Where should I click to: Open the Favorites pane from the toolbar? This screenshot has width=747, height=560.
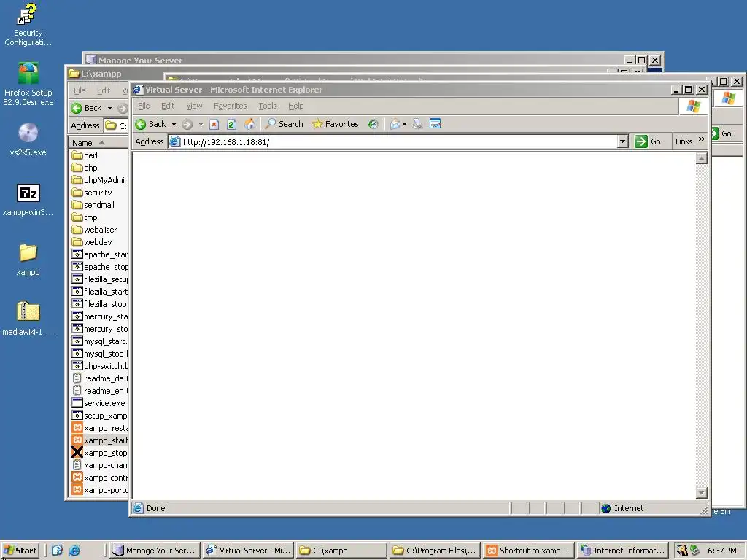coord(336,124)
